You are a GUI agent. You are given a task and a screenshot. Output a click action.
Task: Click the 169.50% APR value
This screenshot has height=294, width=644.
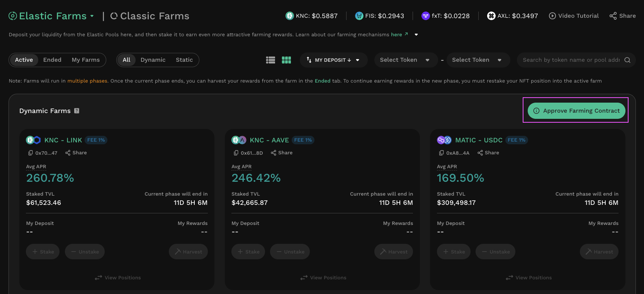pos(460,178)
